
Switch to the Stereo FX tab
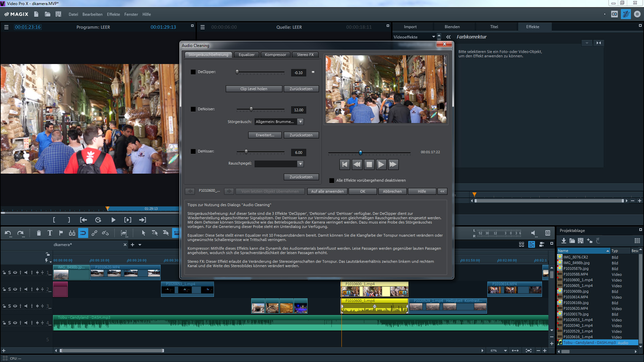coord(305,55)
